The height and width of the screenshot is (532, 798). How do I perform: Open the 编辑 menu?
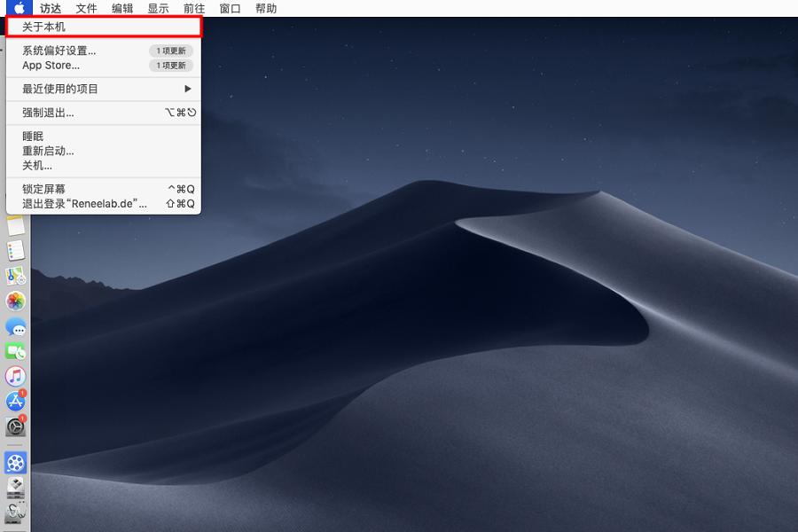tap(122, 8)
